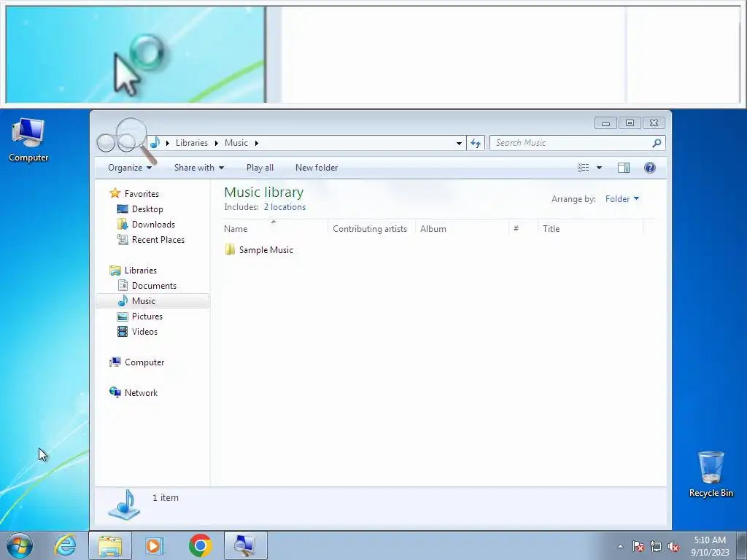Viewport: 747px width, 560px height.
Task: Click the "Sample Music" folder name
Action: (x=266, y=250)
